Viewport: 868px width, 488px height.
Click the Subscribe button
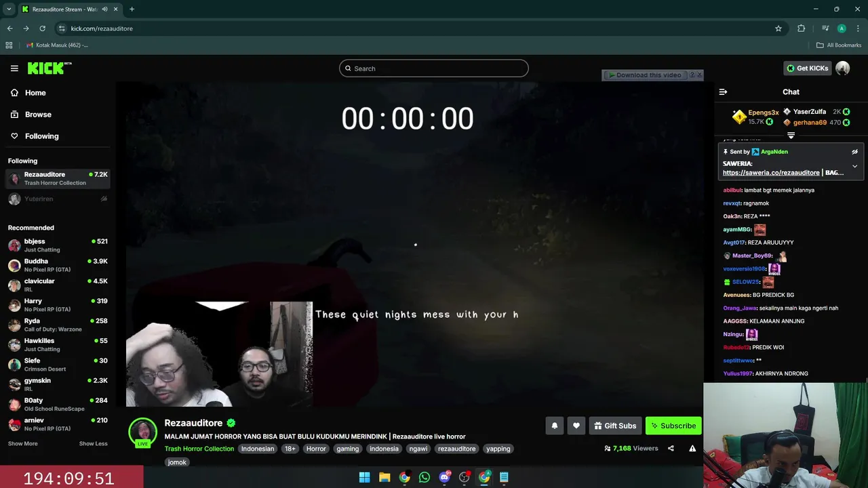673,426
